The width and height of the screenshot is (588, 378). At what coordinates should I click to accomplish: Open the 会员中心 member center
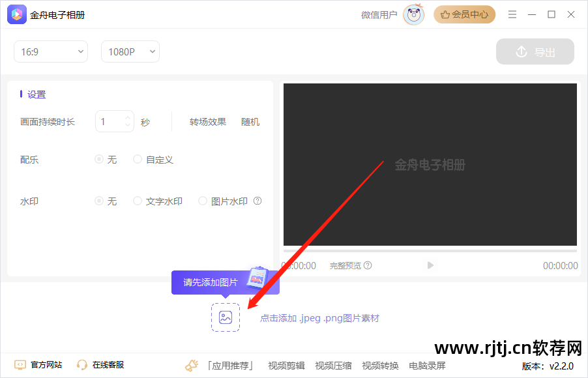click(464, 14)
